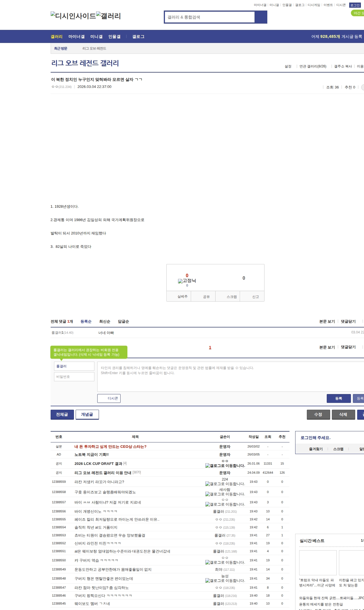Open live best item 트럼프 막내 아들도 파병시켜라

pos(318,569)
